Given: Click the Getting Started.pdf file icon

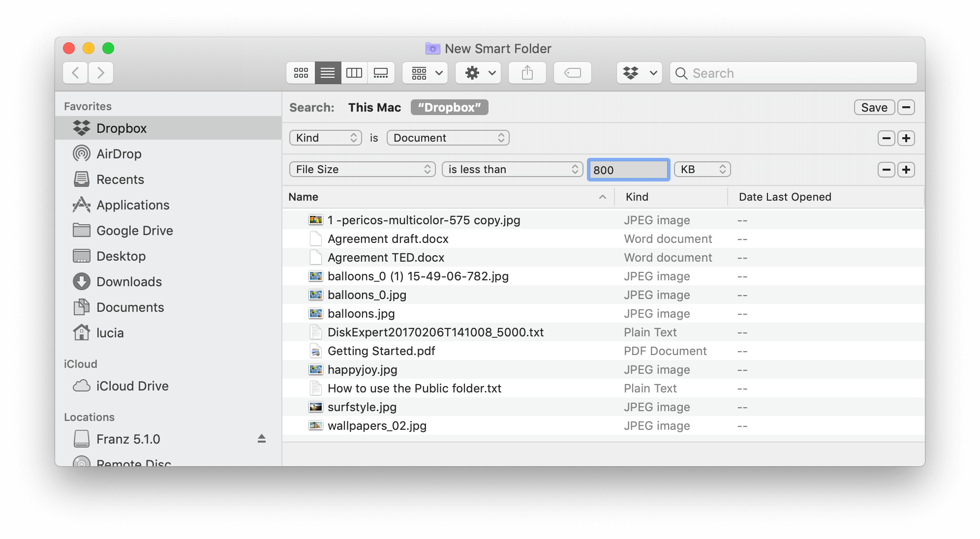Looking at the screenshot, I should point(315,351).
